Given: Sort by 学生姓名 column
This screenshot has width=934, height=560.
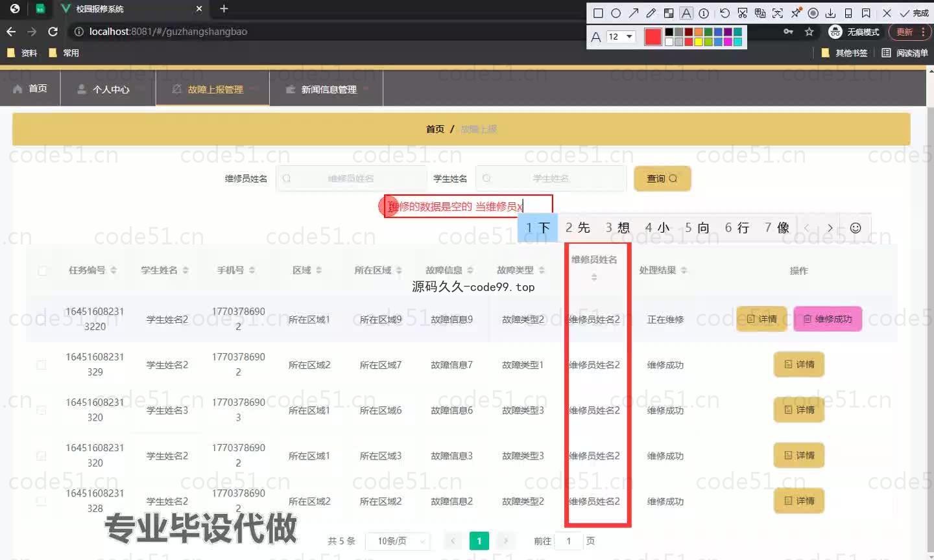Looking at the screenshot, I should pyautogui.click(x=186, y=270).
